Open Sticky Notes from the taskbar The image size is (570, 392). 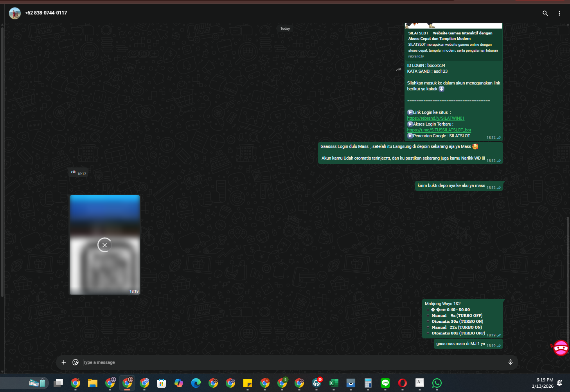point(248,383)
